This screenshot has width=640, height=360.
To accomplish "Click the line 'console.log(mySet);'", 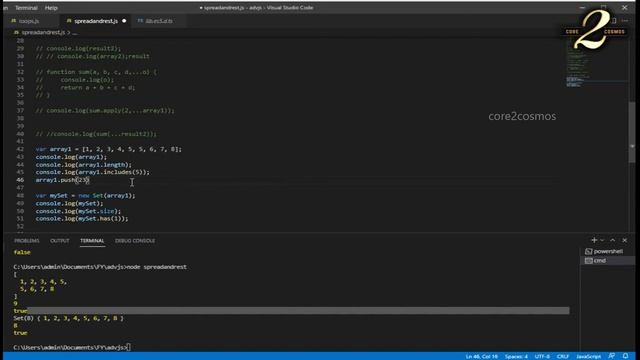I will [69, 203].
